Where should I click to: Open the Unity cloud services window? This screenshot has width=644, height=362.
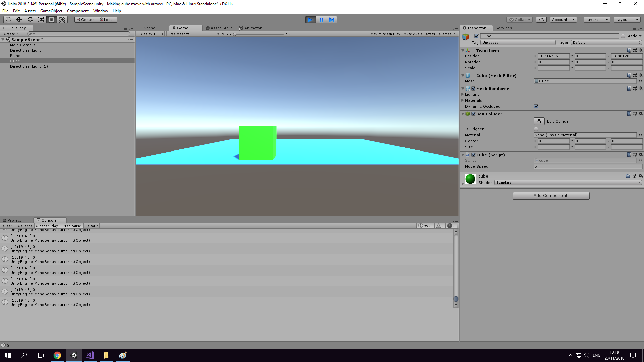pos(541,19)
